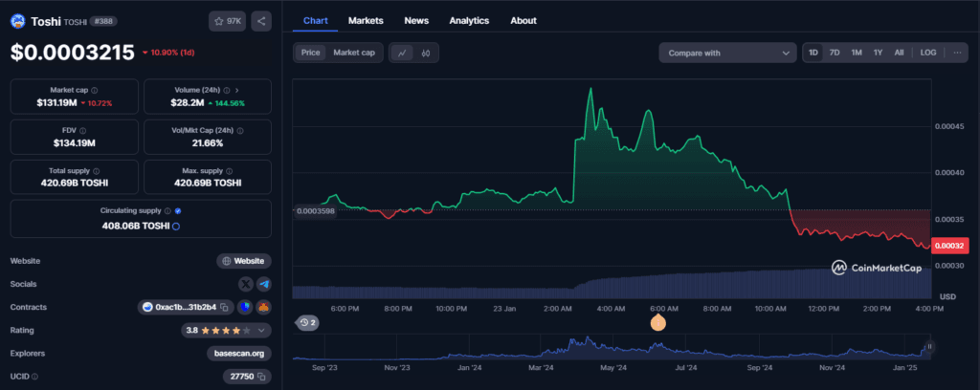Open basescan.org explorer link
Image resolution: width=980 pixels, height=390 pixels.
238,353
